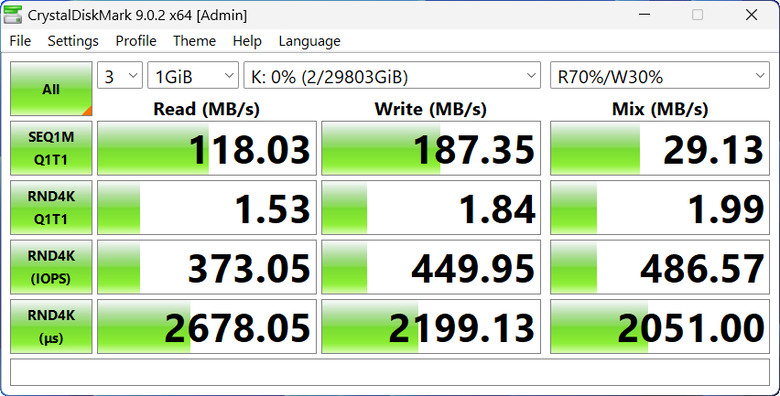
Task: Click the Mix (MB/s) column header
Action: click(660, 108)
